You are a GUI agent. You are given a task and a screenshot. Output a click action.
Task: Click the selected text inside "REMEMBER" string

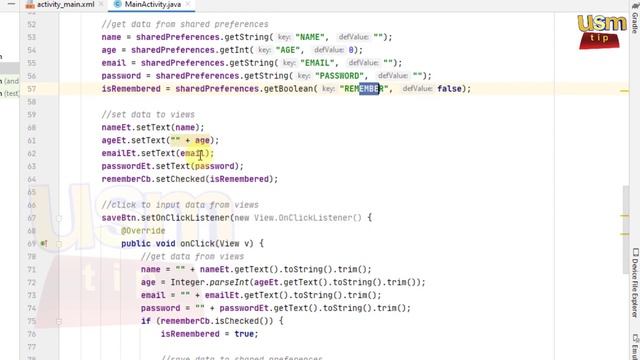[369, 89]
